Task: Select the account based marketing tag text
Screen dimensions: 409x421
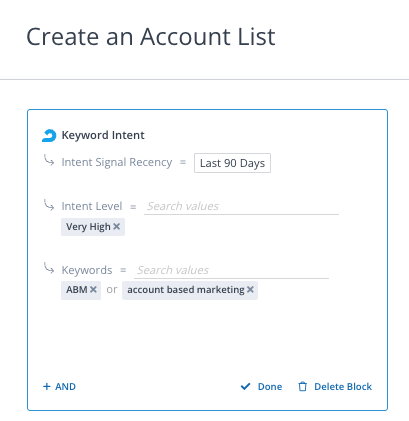Action: [x=186, y=290]
